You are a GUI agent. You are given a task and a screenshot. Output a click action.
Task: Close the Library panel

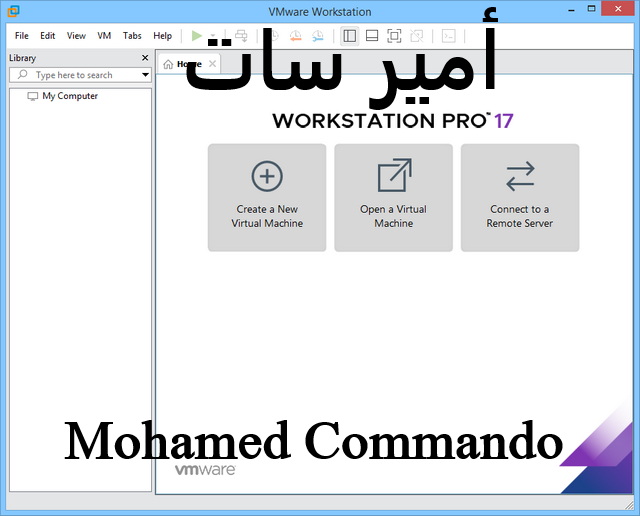point(145,58)
